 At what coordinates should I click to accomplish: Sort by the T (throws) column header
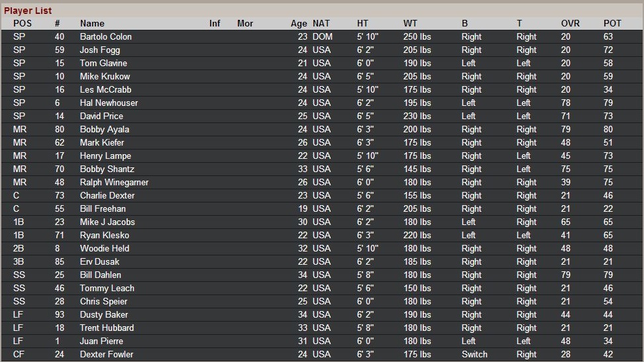[519, 23]
